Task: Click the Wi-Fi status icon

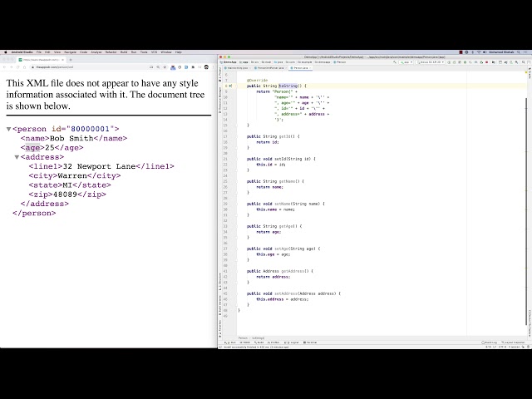Action: (x=479, y=52)
